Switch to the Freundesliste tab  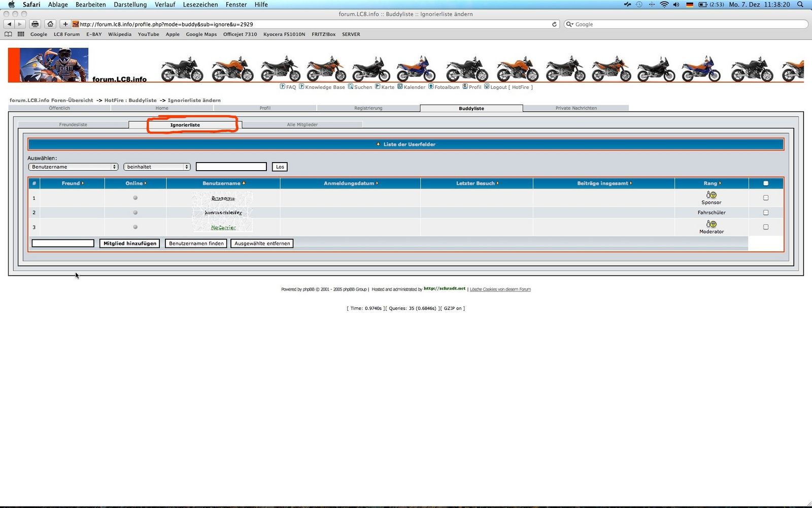tap(73, 124)
